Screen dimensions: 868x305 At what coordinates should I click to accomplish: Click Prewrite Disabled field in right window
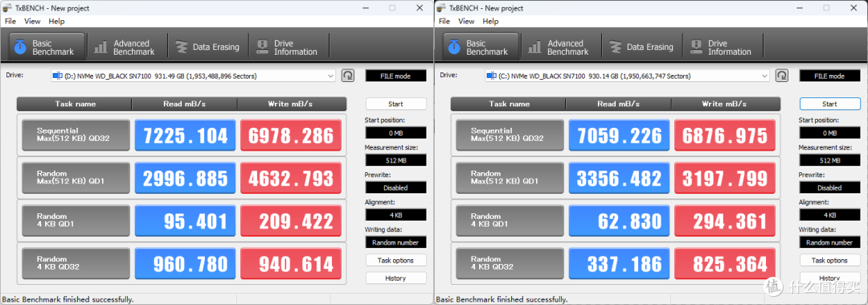point(829,188)
